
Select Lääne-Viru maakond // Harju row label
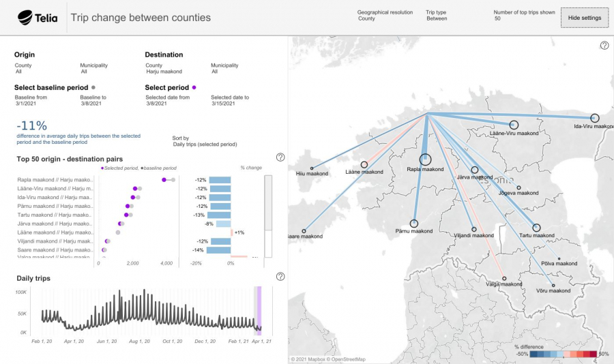point(55,189)
